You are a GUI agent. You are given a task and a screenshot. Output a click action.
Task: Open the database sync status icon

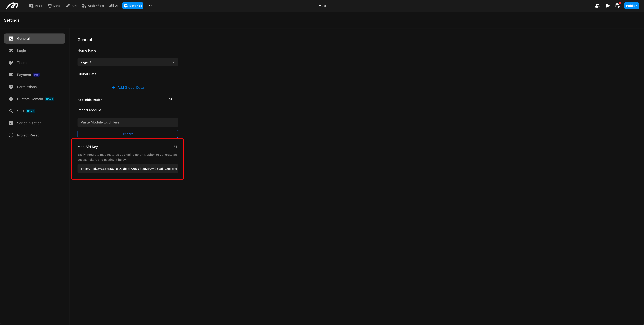(x=617, y=6)
